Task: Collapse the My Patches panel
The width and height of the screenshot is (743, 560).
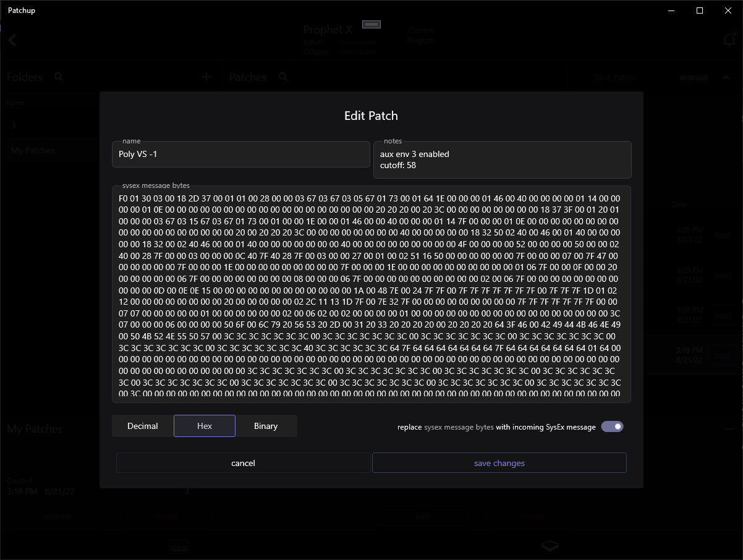Action: tap(729, 428)
